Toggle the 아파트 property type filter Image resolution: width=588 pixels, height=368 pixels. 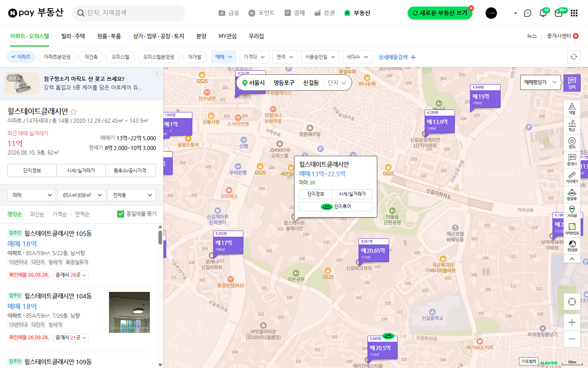[x=21, y=57]
